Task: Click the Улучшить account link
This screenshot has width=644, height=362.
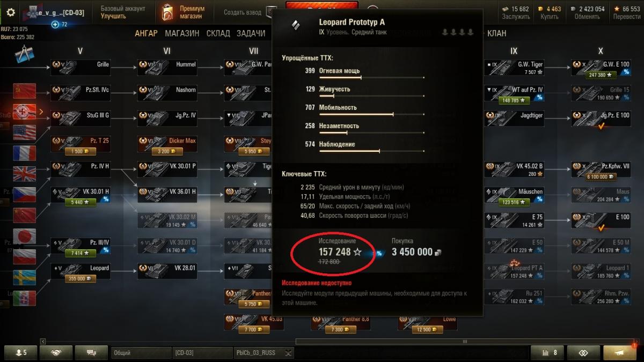Action: [113, 16]
